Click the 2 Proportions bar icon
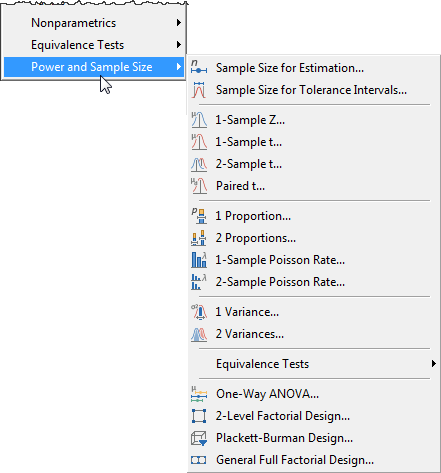 [199, 238]
